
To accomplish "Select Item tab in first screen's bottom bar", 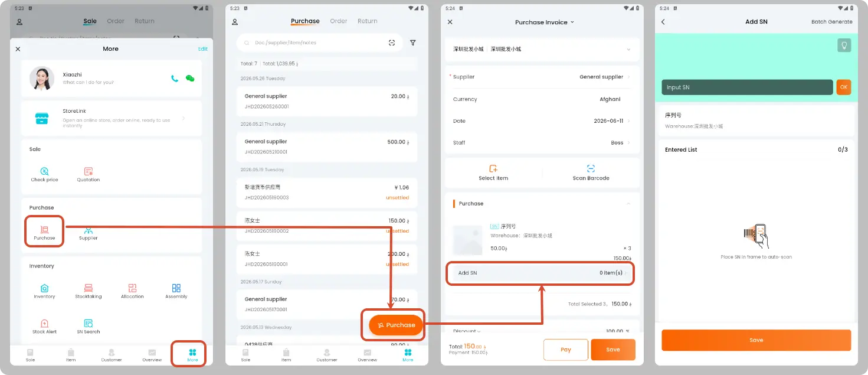I will [x=71, y=355].
